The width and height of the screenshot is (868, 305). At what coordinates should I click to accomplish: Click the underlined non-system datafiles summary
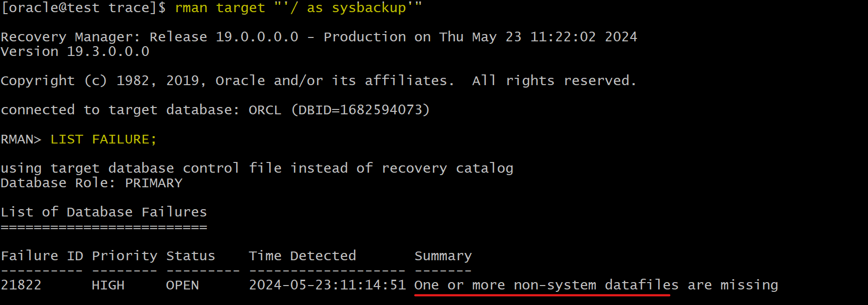click(x=596, y=285)
